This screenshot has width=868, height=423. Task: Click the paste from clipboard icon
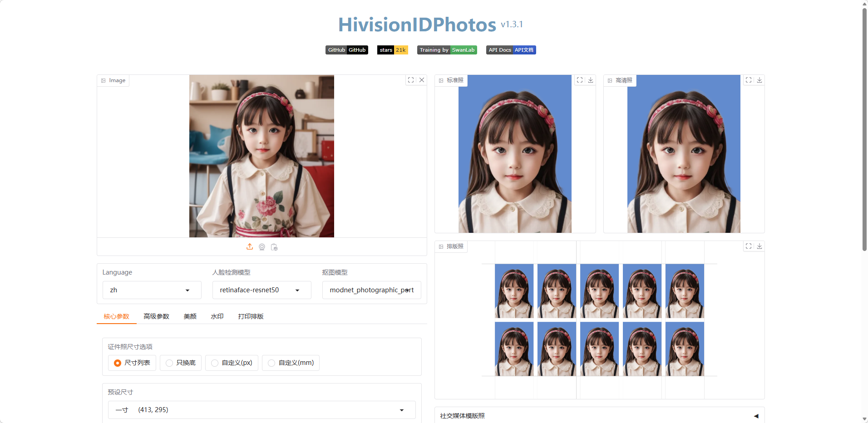[x=274, y=247]
